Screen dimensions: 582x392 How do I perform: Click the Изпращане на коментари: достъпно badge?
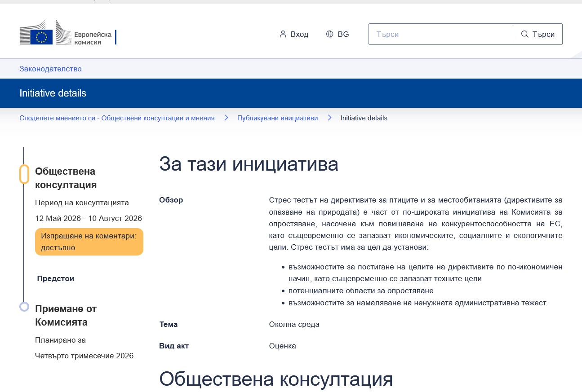(x=89, y=242)
